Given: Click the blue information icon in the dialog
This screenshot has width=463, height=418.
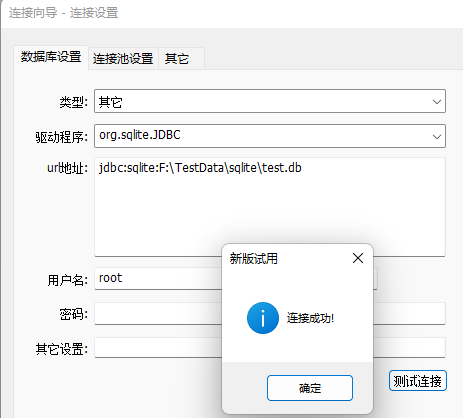Looking at the screenshot, I should [263, 318].
